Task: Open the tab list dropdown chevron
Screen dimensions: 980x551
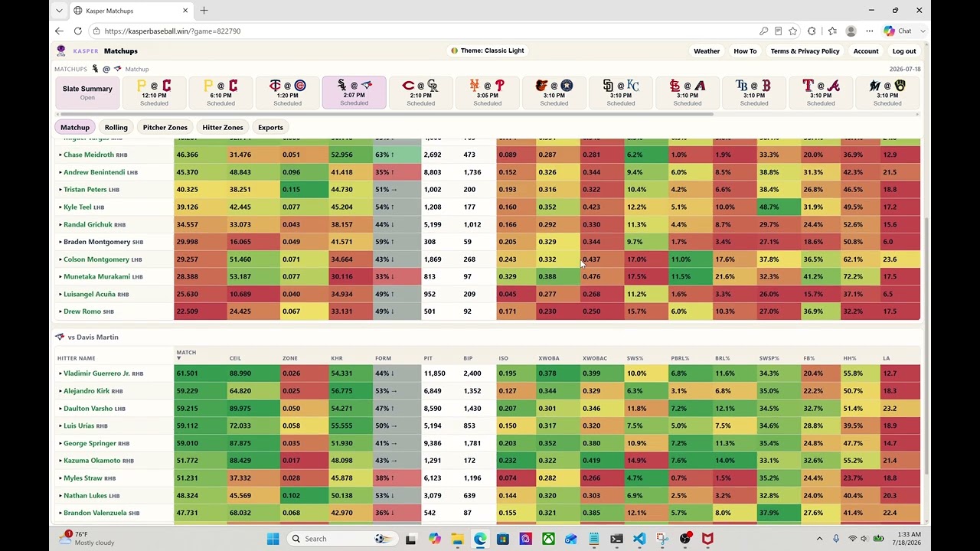Action: [60, 11]
